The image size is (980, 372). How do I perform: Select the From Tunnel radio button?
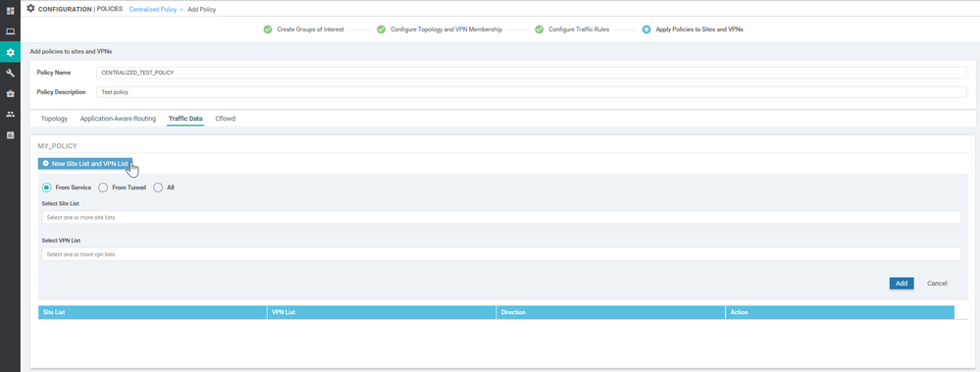coord(103,187)
